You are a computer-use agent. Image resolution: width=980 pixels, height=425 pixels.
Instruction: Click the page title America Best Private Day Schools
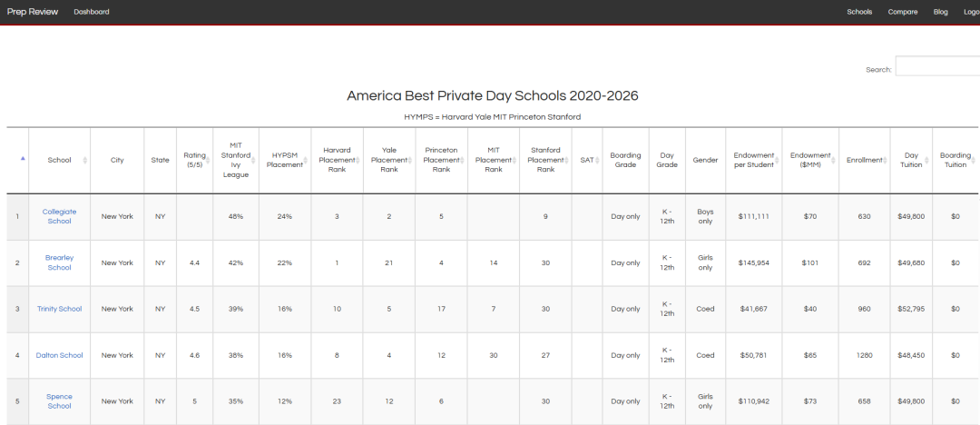click(x=493, y=95)
